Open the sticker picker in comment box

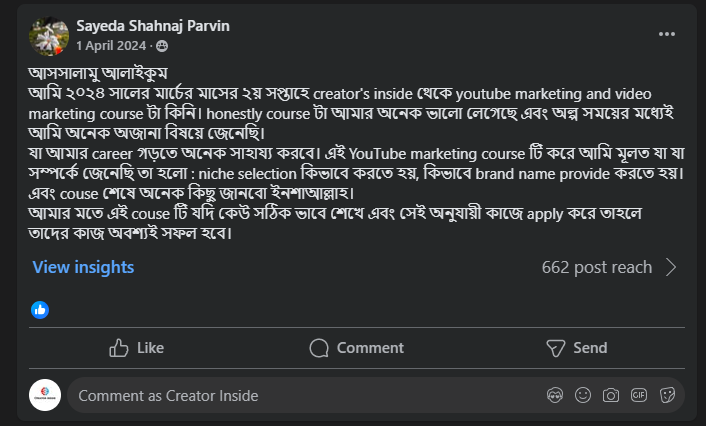(x=665, y=395)
